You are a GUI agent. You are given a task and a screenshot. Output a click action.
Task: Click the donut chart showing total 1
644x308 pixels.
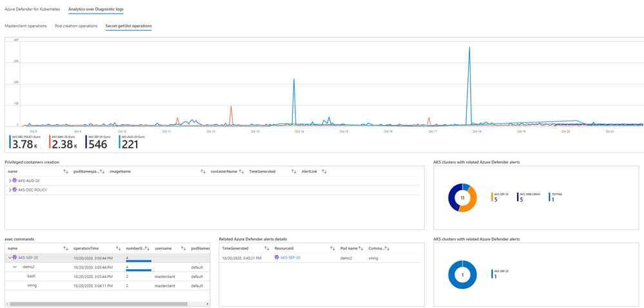462,274
